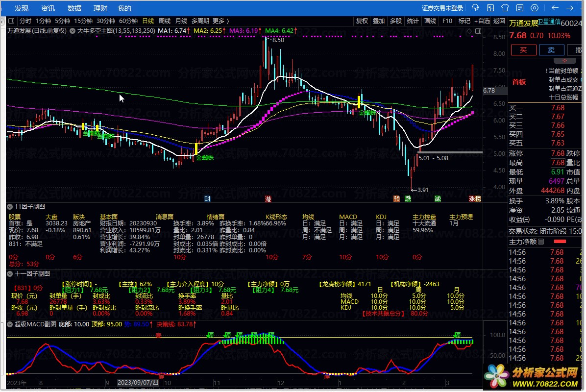
Task: Collapse the order panel up arrow
Action: [x=565, y=61]
